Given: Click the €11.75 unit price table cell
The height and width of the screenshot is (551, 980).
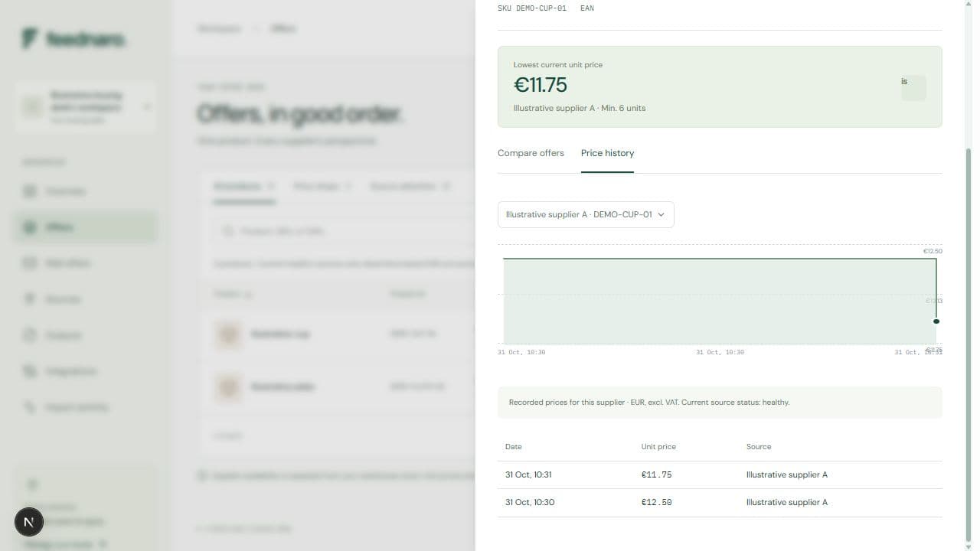Looking at the screenshot, I should coord(656,474).
